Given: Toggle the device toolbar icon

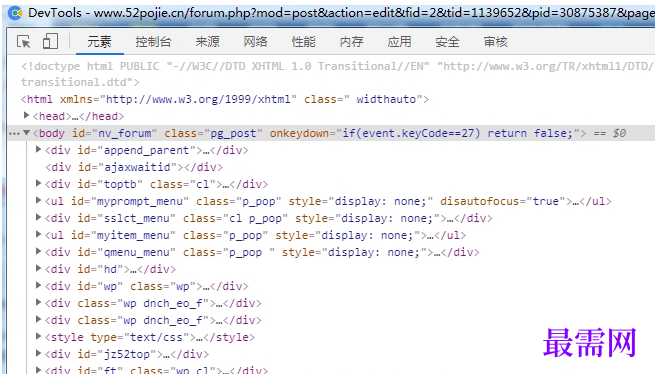Looking at the screenshot, I should point(50,41).
